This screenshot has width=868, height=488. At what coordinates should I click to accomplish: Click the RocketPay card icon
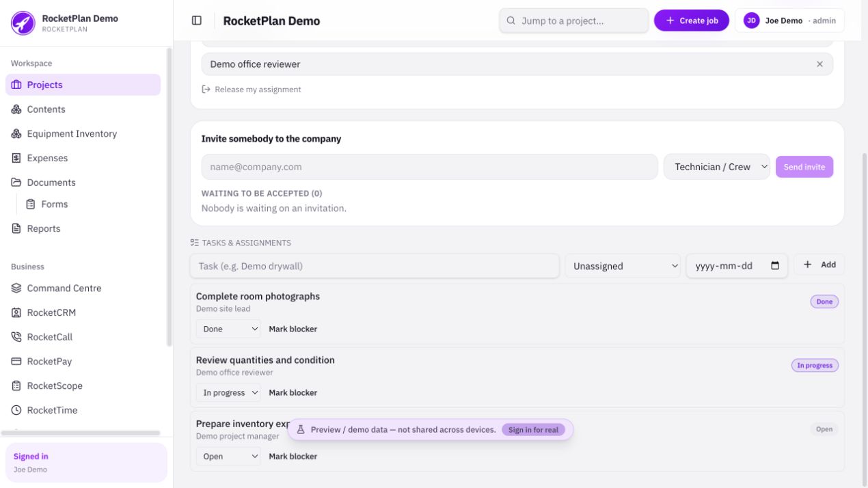tap(16, 362)
